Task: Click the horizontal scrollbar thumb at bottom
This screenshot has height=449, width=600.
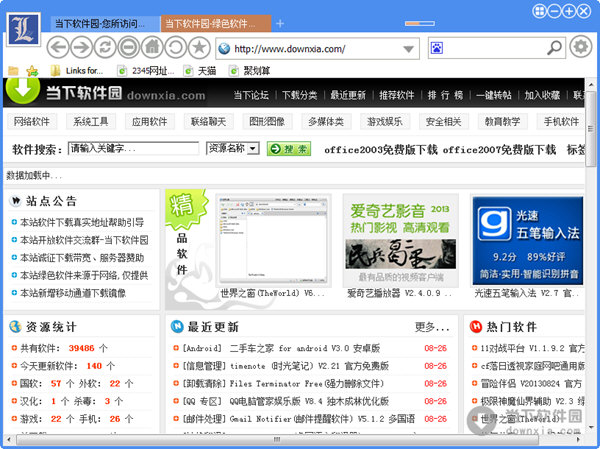Action: 277,439
